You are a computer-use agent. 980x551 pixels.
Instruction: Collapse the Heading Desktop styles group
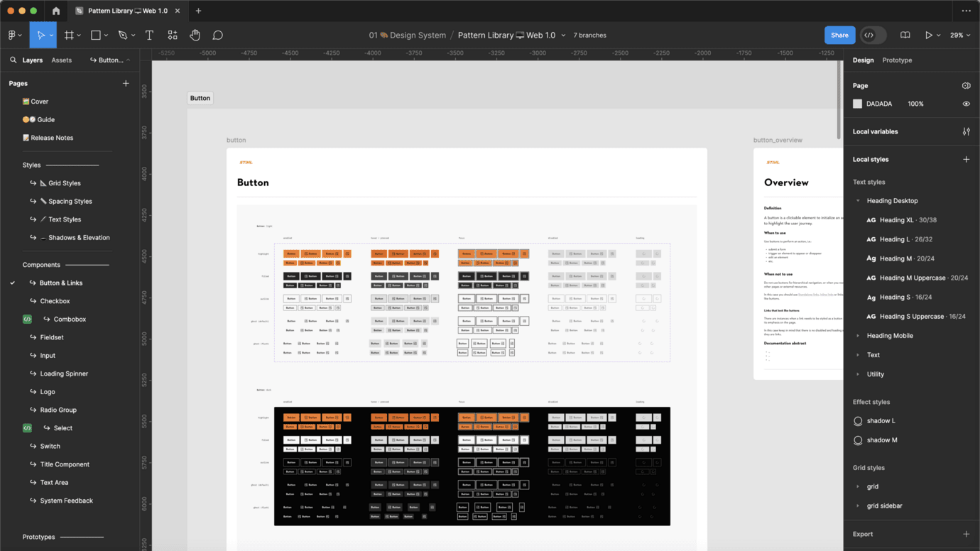858,201
